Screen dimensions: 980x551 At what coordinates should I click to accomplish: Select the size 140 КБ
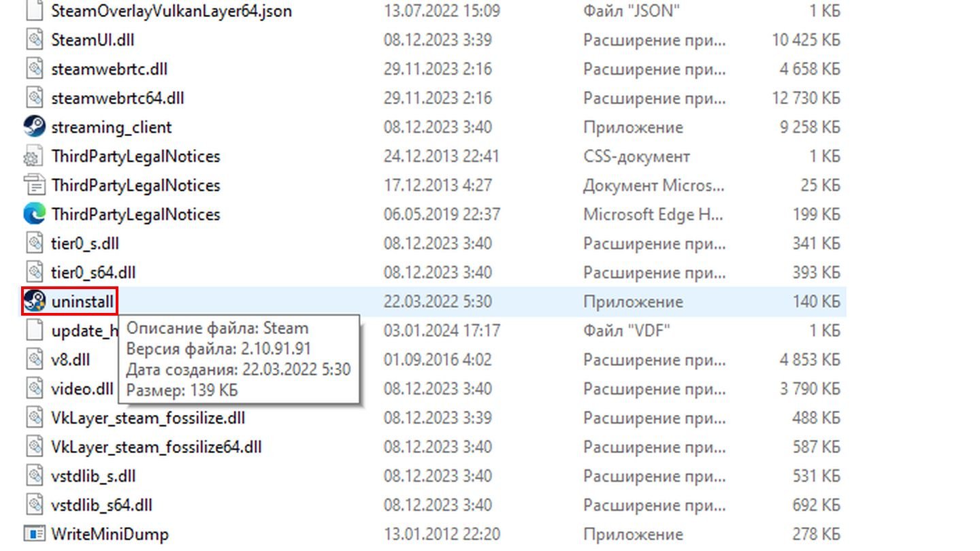[x=817, y=301]
